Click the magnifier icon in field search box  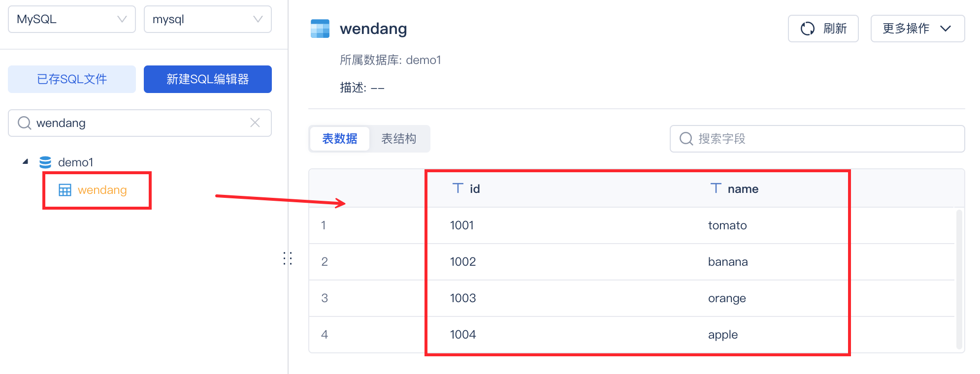coord(686,139)
